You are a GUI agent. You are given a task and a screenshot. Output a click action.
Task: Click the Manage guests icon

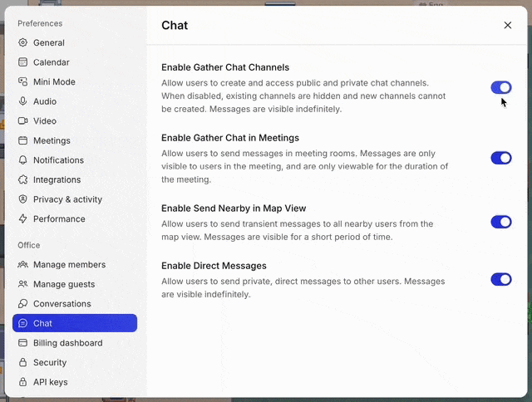tap(22, 284)
